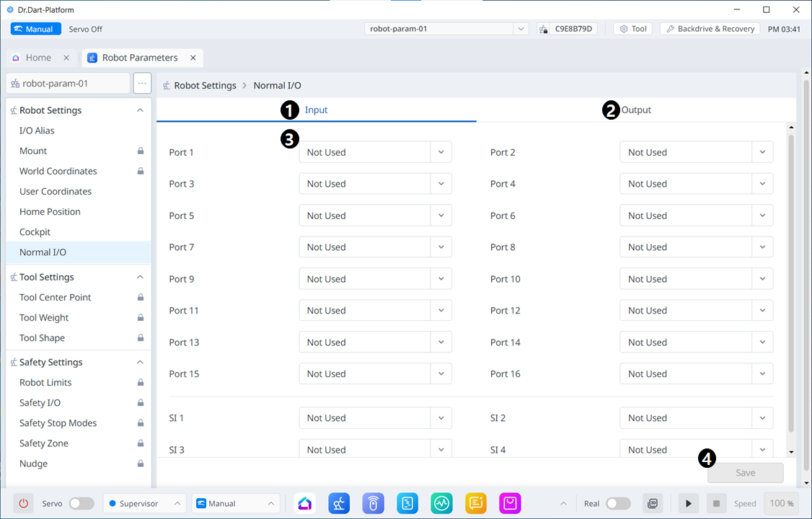
Task: Switch to the Home tab
Action: [x=37, y=58]
